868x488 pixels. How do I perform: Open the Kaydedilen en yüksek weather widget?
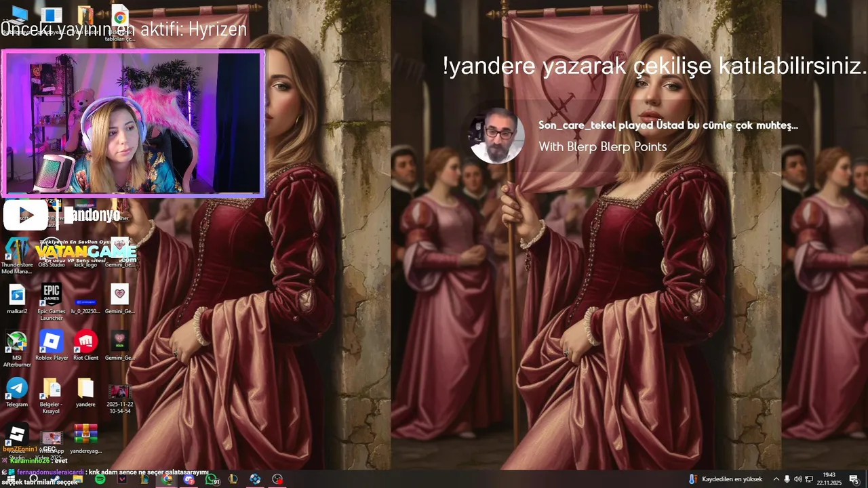726,479
